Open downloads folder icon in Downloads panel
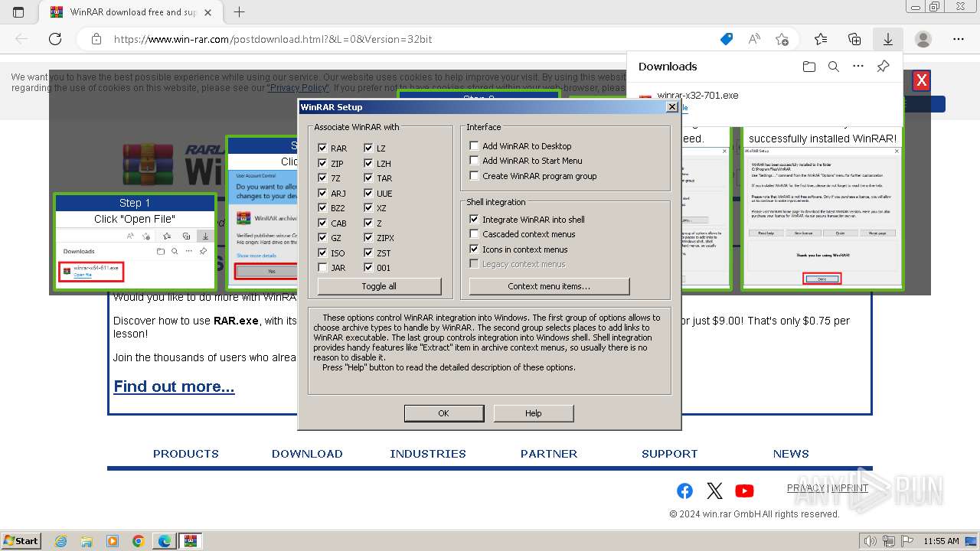Viewport: 980px width, 551px height. (x=809, y=67)
